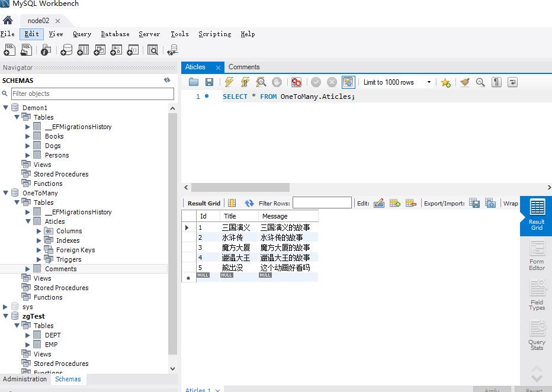Open the Database menu

coord(115,34)
